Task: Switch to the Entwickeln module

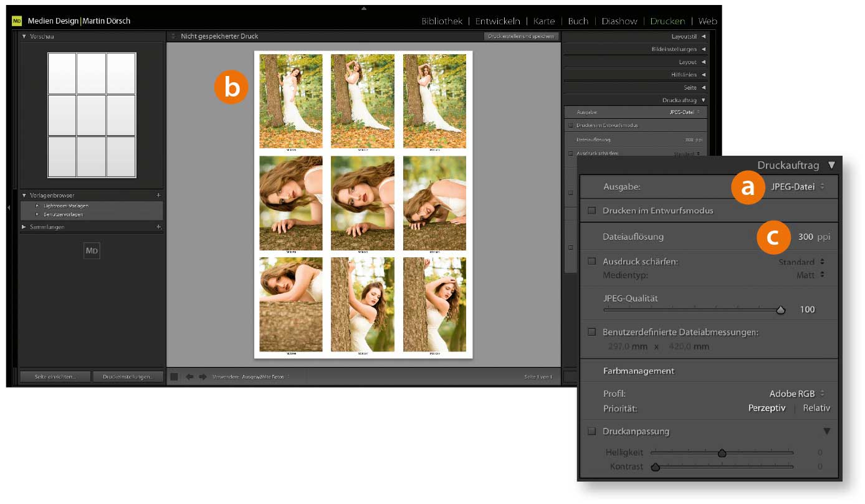Action: click(497, 21)
